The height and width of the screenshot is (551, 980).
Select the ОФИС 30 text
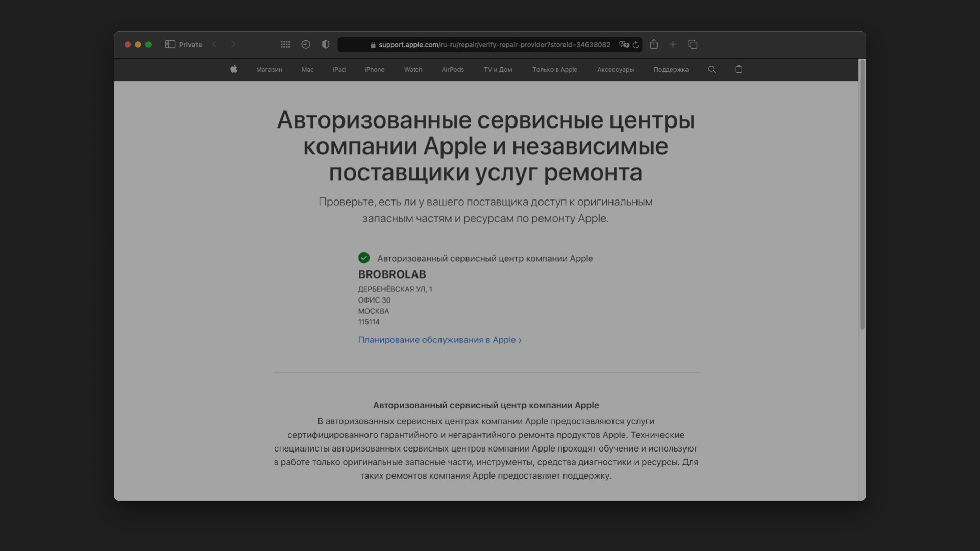pos(374,300)
